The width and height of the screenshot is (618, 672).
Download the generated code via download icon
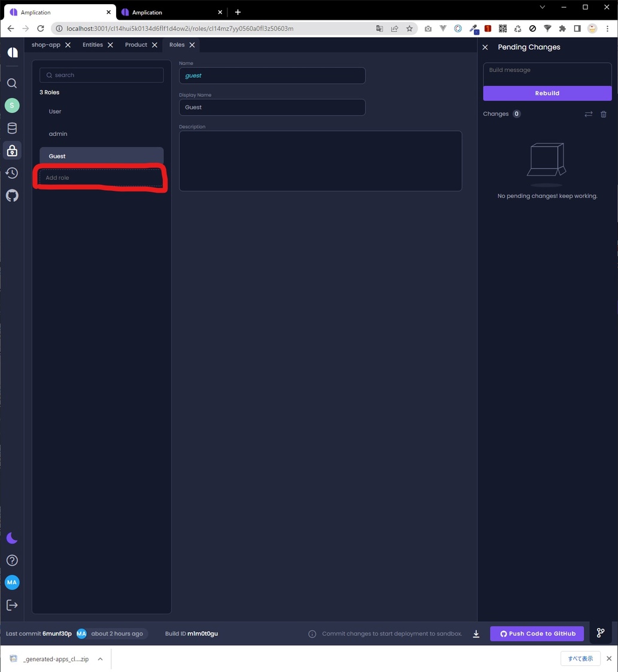pyautogui.click(x=476, y=634)
